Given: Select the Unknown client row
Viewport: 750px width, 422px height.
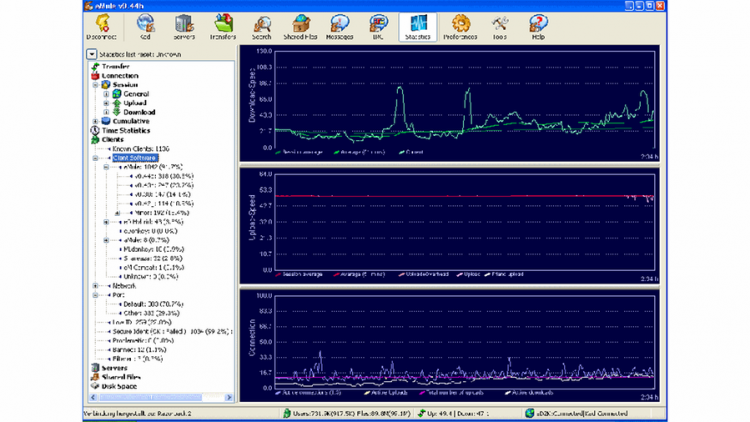Looking at the screenshot, I should pyautogui.click(x=151, y=277).
